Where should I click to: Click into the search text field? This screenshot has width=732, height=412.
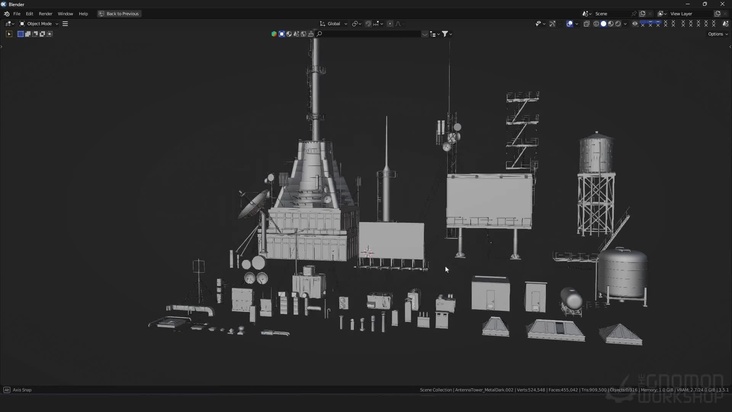tap(368, 34)
